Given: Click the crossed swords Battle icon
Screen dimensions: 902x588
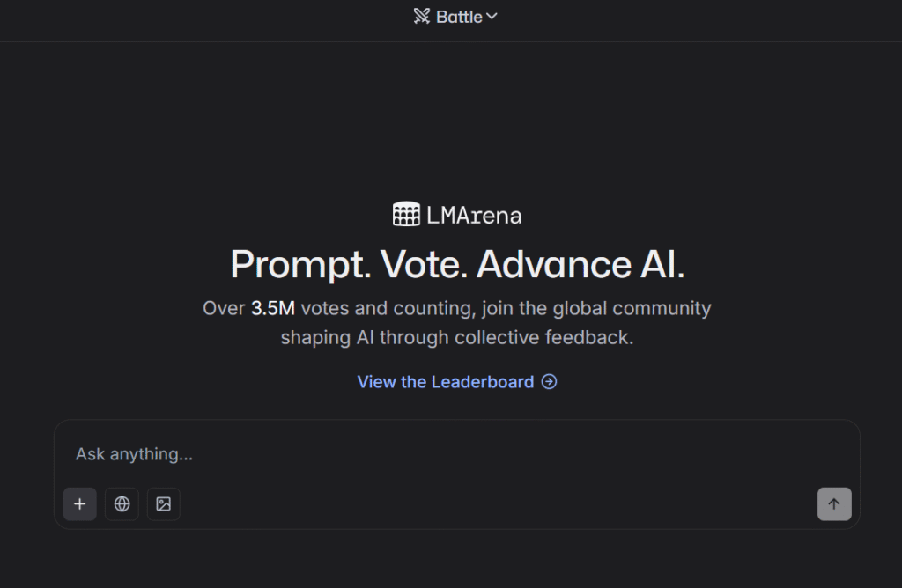Looking at the screenshot, I should click(x=422, y=16).
